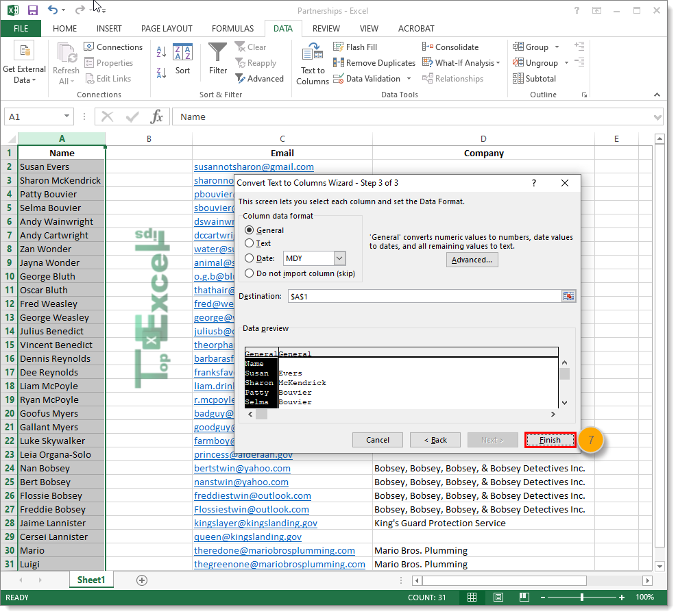This screenshot has width=678, height=616.
Task: Click the Redo arrow icon
Action: (x=80, y=10)
